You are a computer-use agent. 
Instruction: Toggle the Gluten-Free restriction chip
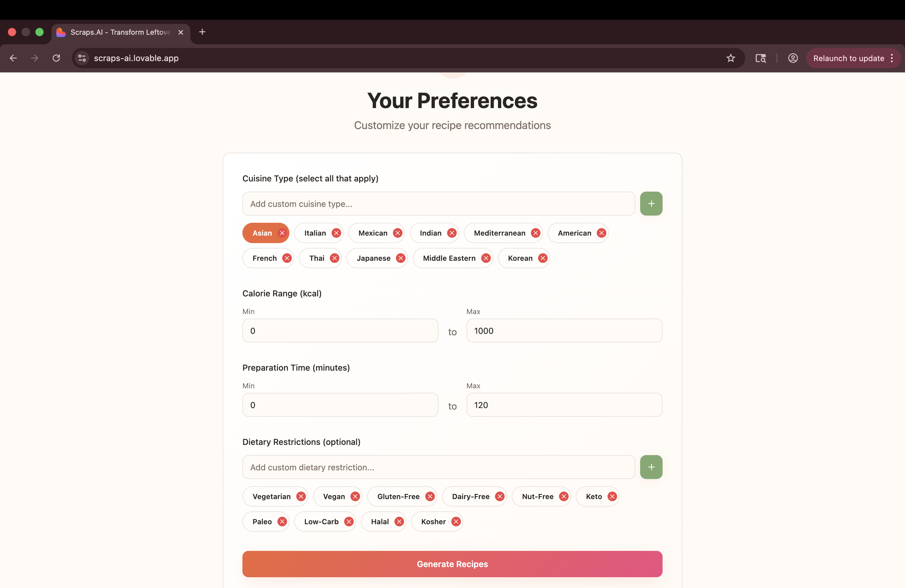pos(398,496)
